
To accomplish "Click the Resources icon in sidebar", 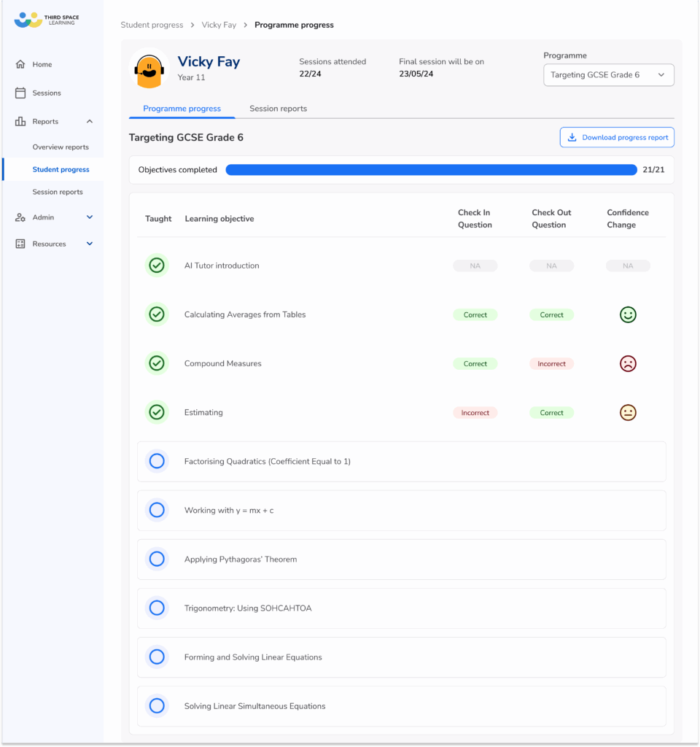I will pos(20,244).
